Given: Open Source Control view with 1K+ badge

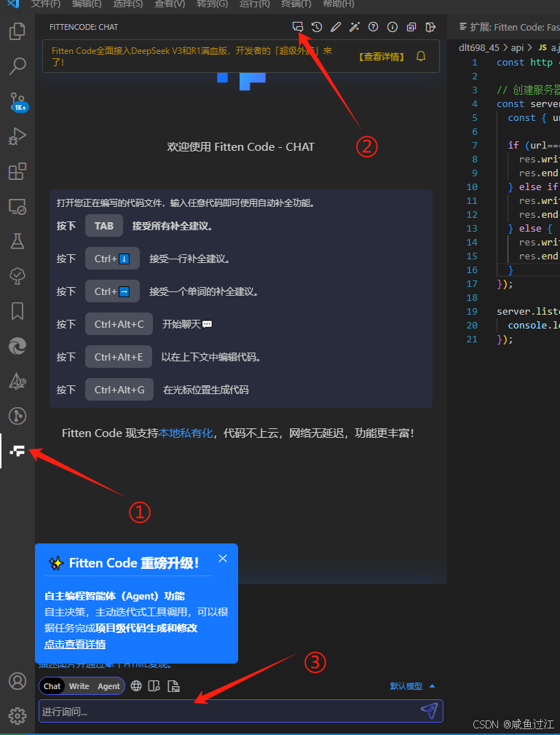Looking at the screenshot, I should click(x=18, y=102).
